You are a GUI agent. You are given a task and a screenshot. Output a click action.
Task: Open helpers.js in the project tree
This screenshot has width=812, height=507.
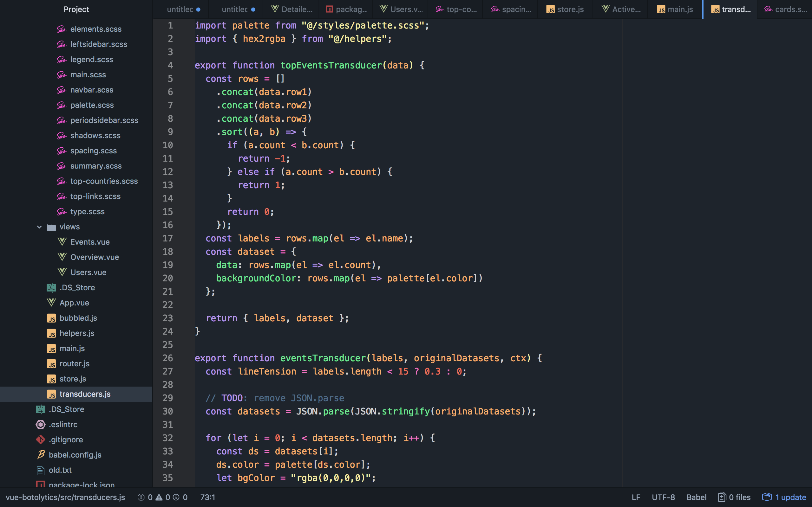[77, 333]
